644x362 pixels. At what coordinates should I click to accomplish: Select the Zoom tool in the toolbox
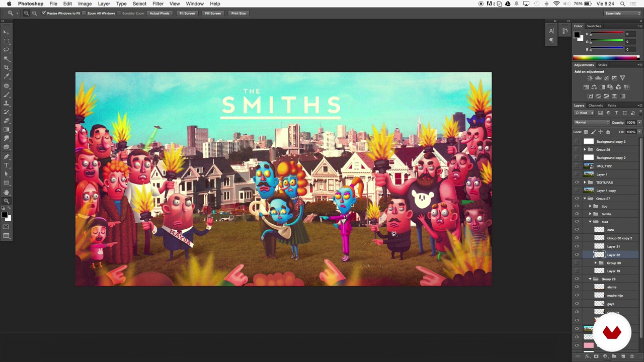(x=7, y=201)
